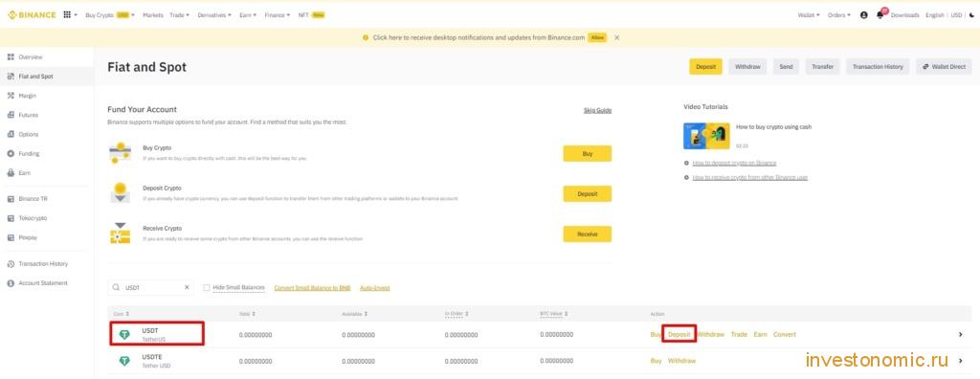Open the NFT menu item

311,15
